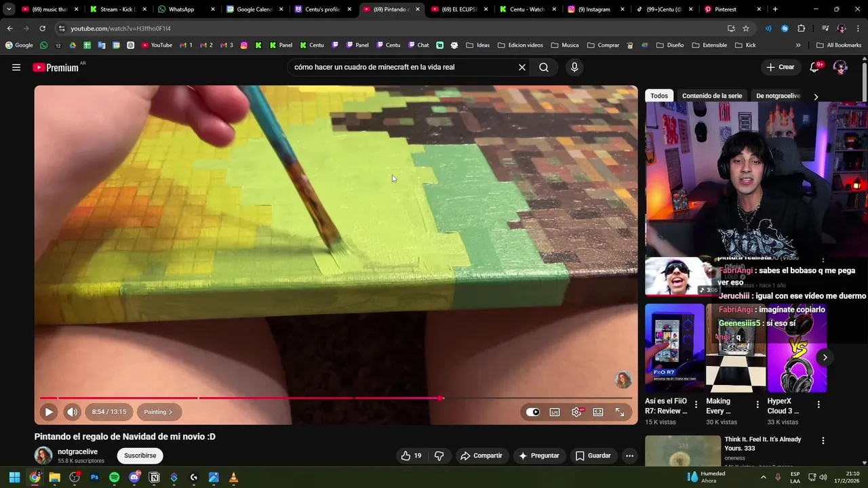Open notgracelive channel name link
The width and height of the screenshot is (868, 488).
coord(77,451)
